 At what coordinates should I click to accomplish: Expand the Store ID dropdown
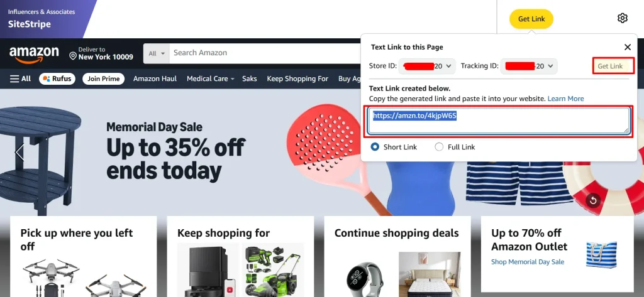coord(427,66)
